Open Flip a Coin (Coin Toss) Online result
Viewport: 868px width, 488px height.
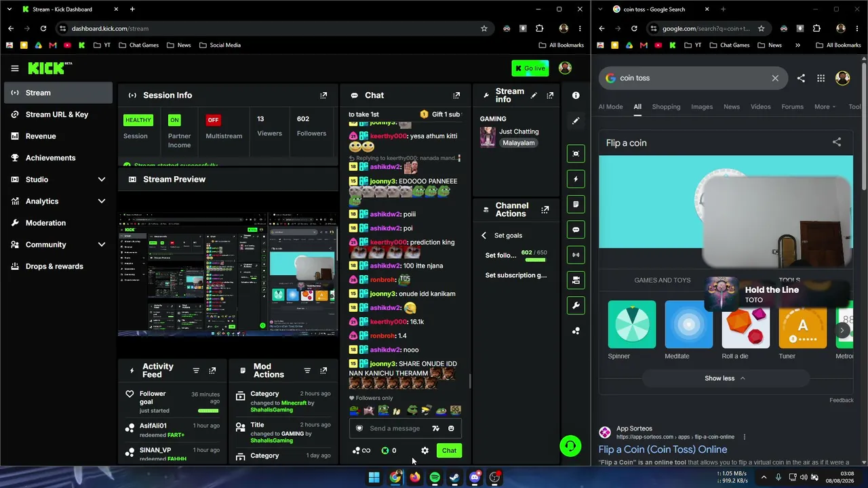click(663, 449)
